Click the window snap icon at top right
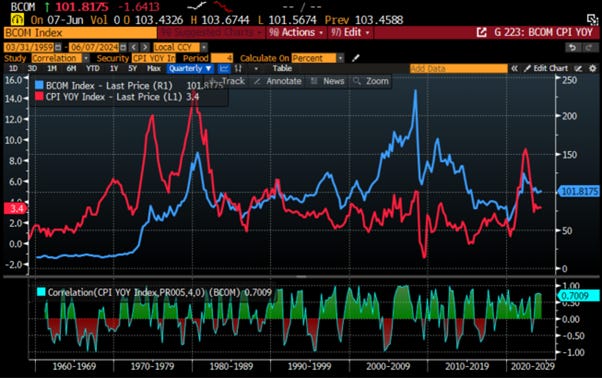This screenshot has width=602, height=378. pos(592,20)
